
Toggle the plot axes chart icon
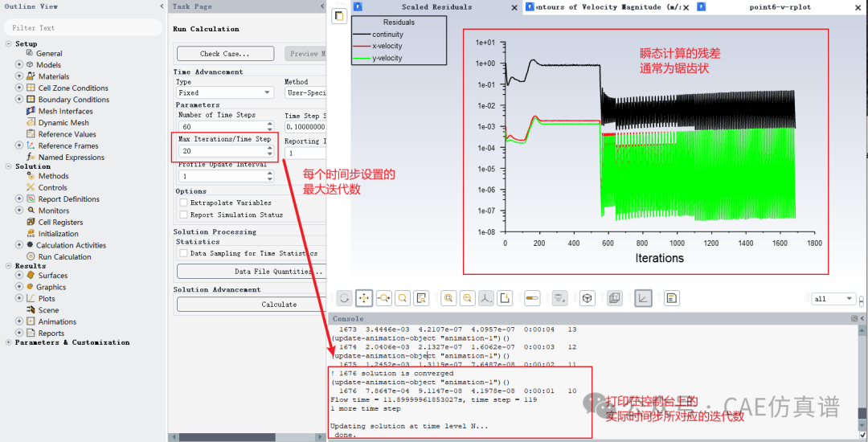643,298
